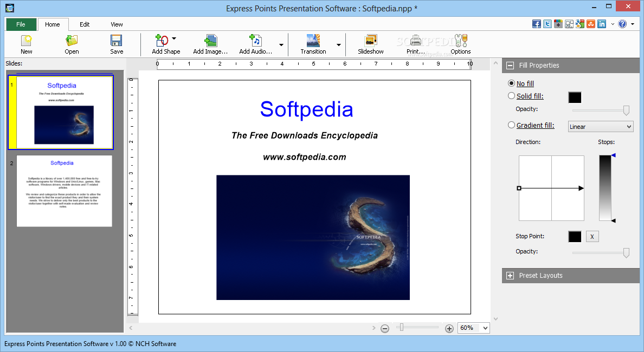Click the Transition toolbar icon
The height and width of the screenshot is (352, 644).
coord(313,40)
